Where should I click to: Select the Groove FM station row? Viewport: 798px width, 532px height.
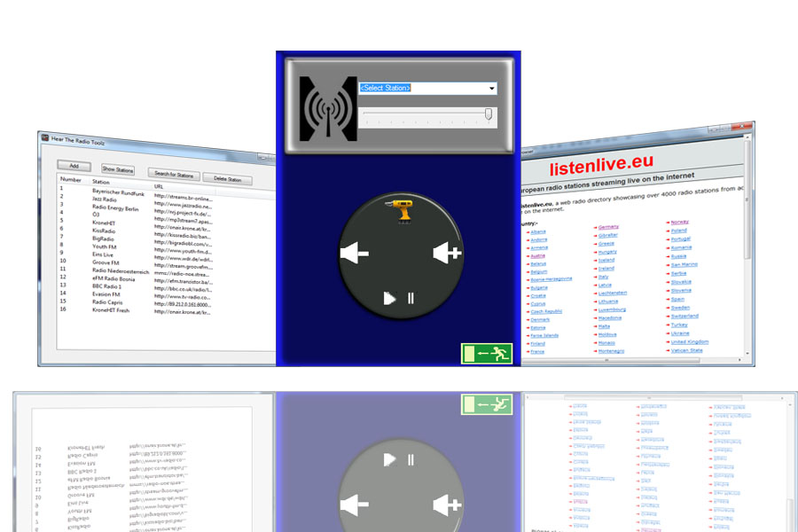[136, 262]
